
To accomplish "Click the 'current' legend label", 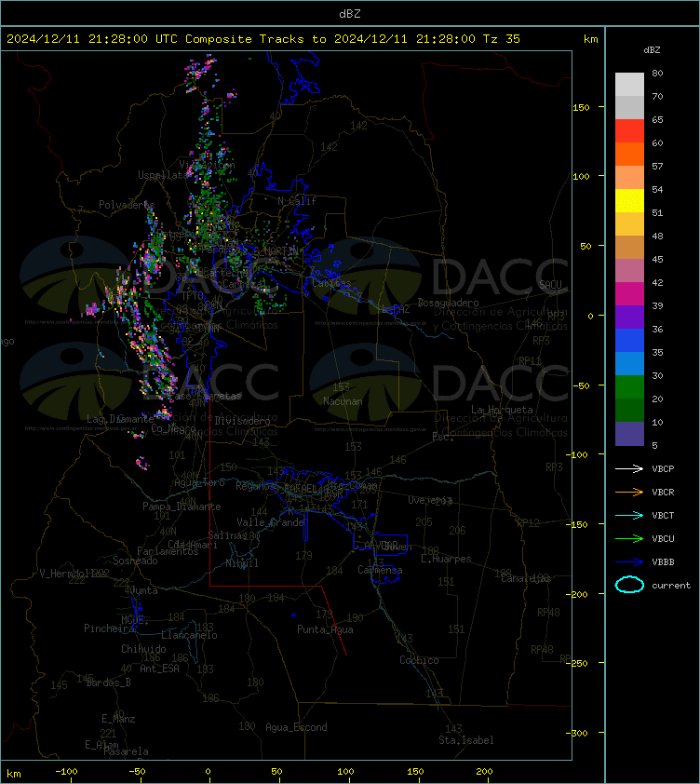I will (x=671, y=586).
